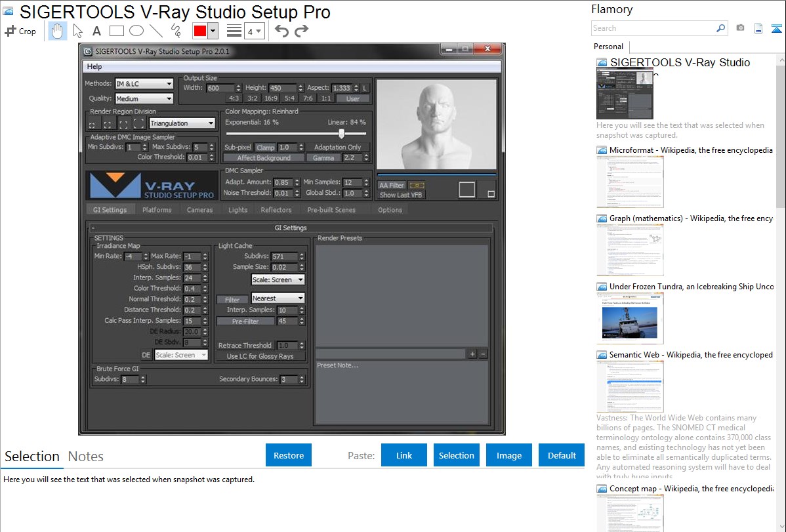Open the annotation color dropdown arrow
This screenshot has height=532, width=786.
point(213,31)
